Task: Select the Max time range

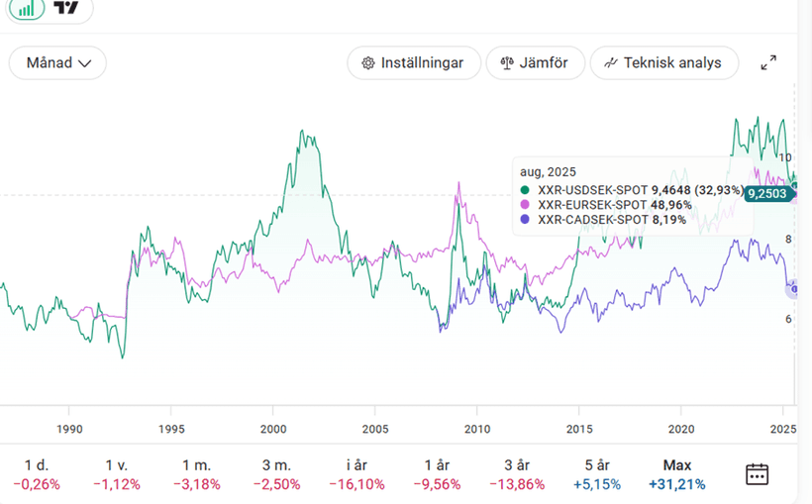Action: pos(677,474)
